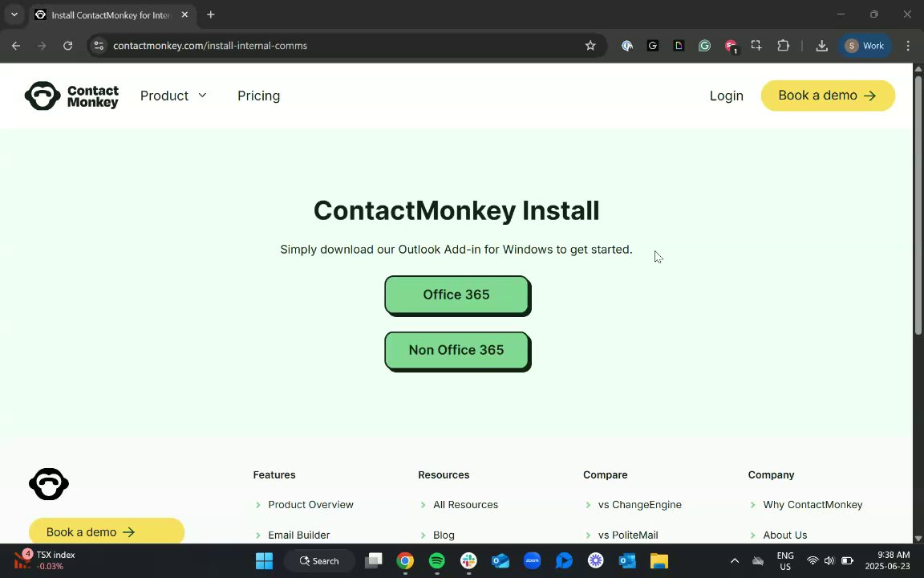The width and height of the screenshot is (924, 578).
Task: Open the Extensions puzzle menu
Action: tap(783, 46)
